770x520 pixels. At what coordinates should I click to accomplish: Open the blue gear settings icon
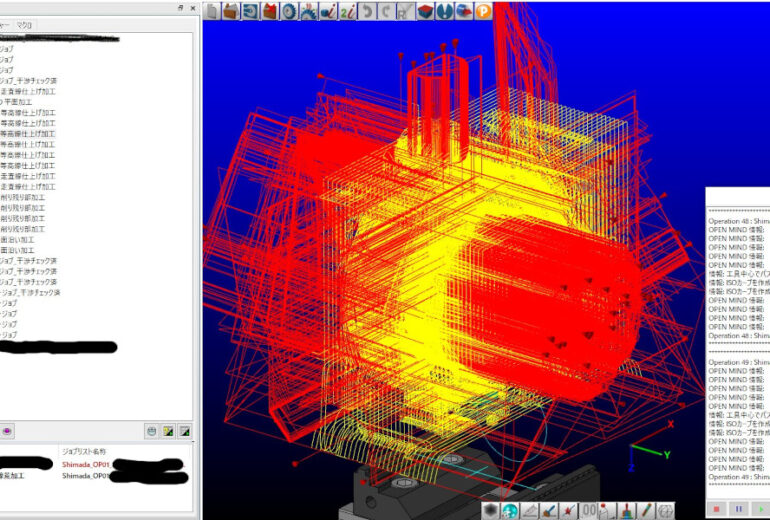pos(289,12)
